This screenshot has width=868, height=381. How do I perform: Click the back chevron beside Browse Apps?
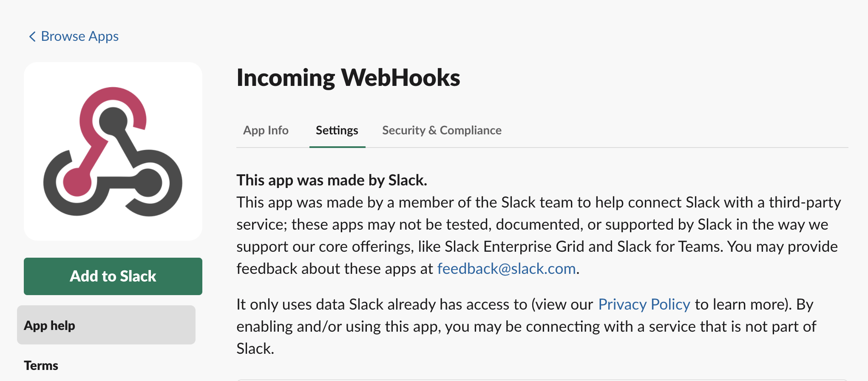click(x=32, y=37)
